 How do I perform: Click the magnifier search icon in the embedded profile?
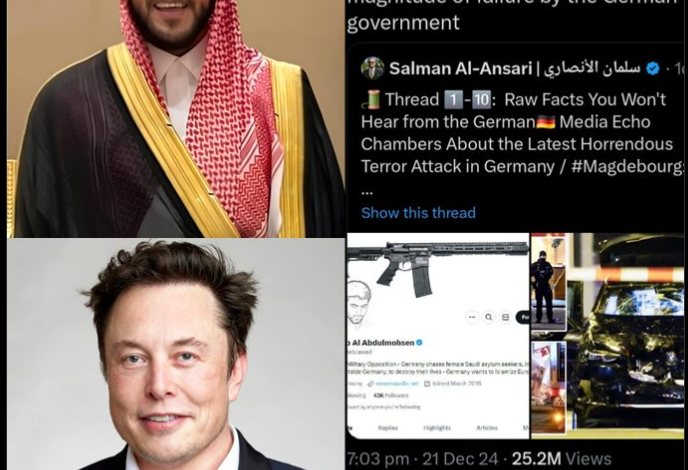point(489,317)
